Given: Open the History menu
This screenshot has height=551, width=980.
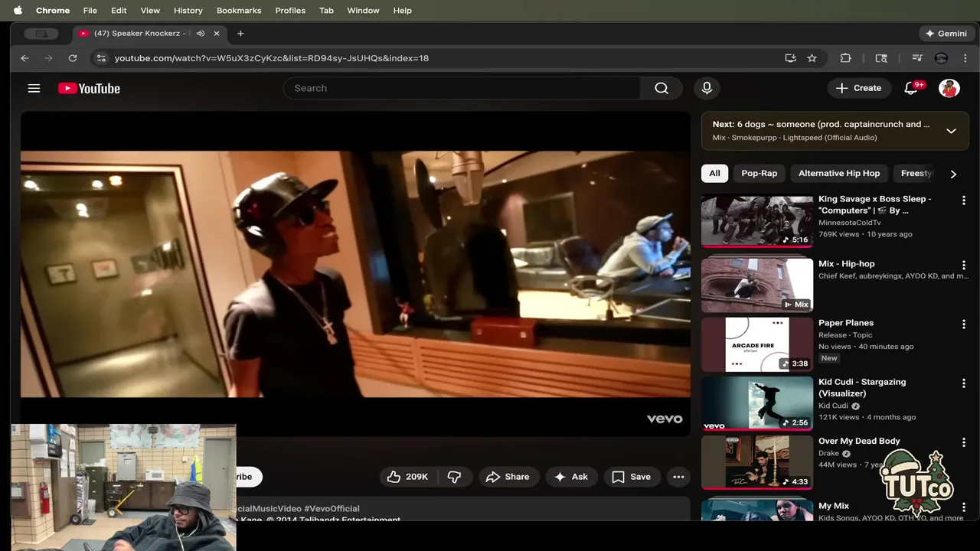Looking at the screenshot, I should [x=188, y=10].
